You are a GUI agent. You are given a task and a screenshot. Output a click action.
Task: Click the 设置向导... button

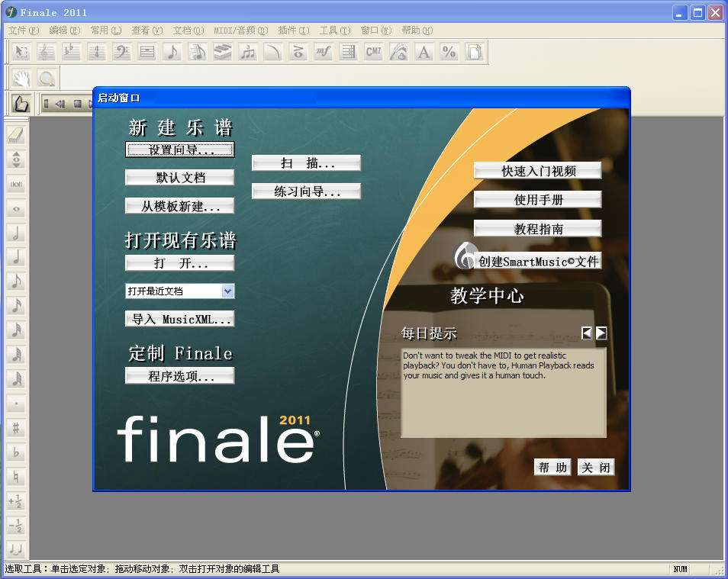(x=179, y=150)
